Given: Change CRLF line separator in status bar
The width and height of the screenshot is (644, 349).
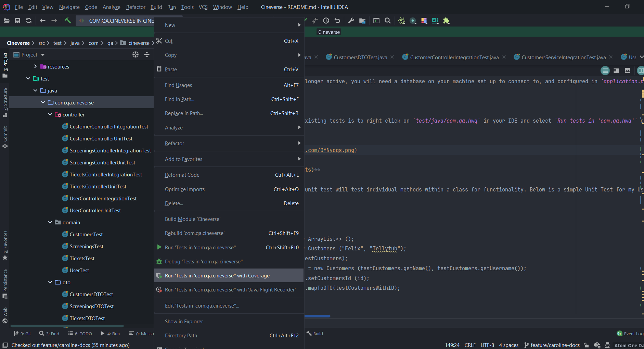Looking at the screenshot, I should tap(470, 345).
